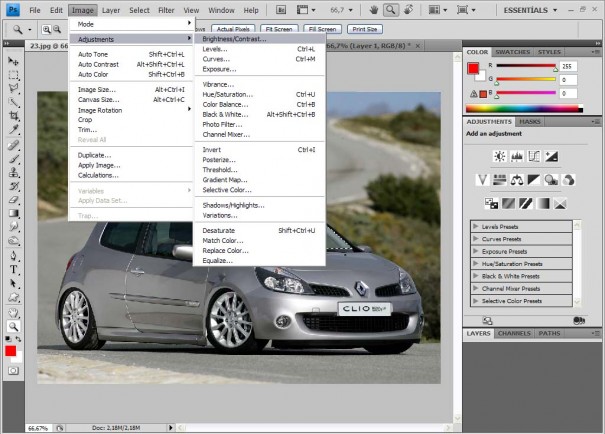Click the Vibrance adjustment icon
This screenshot has width=605, height=434.
click(x=482, y=180)
